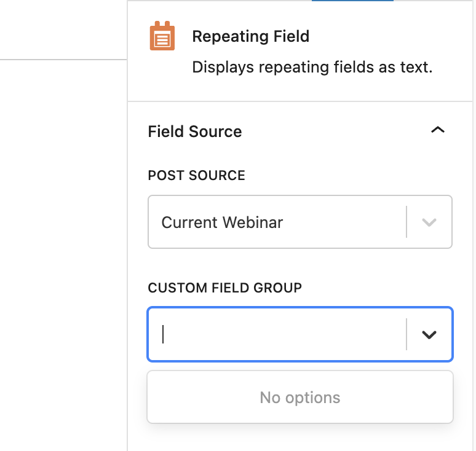Click the Field Source heading
This screenshot has width=476, height=451.
[x=195, y=131]
